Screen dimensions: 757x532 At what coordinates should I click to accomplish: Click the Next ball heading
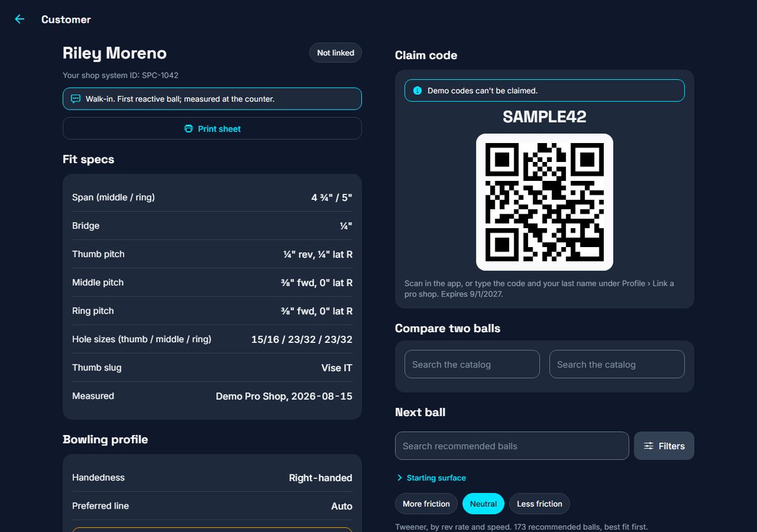tap(420, 412)
